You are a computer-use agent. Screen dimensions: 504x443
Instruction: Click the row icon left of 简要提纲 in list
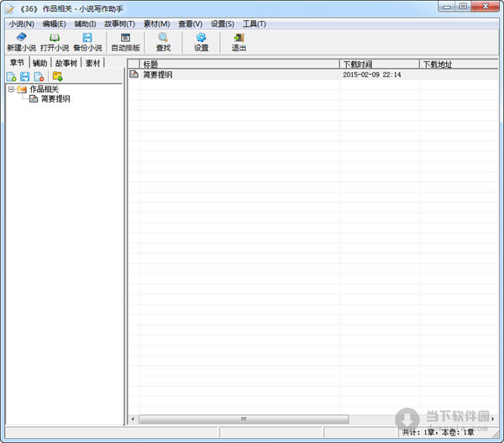(134, 74)
